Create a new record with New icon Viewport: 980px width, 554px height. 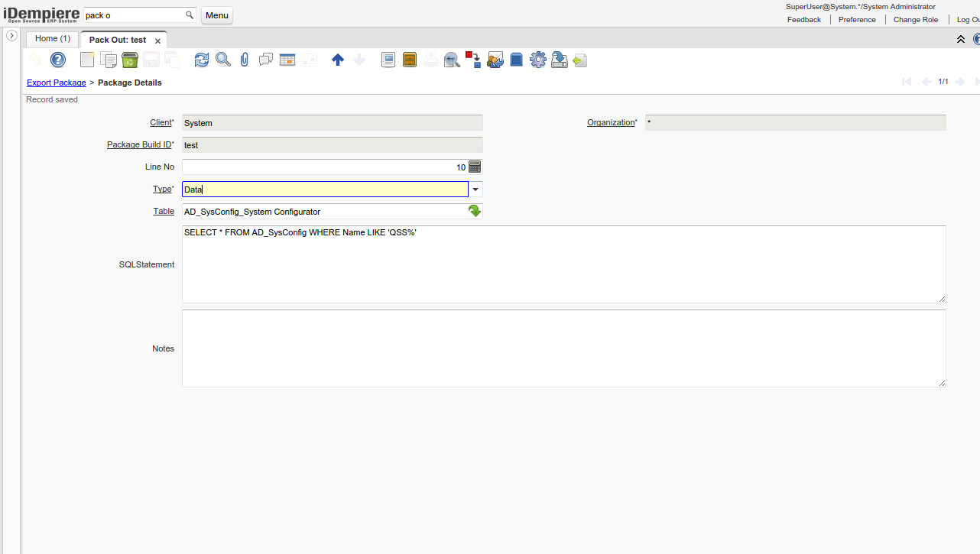click(x=87, y=60)
